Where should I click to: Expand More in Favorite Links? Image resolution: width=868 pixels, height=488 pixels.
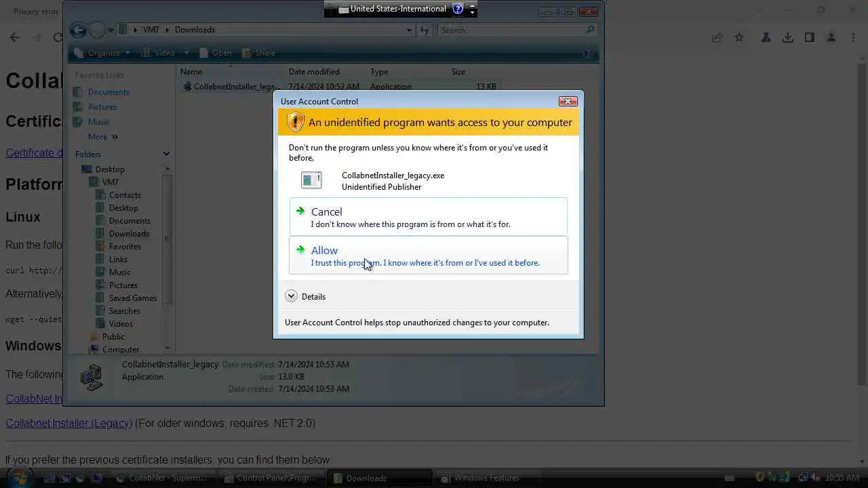(x=102, y=137)
